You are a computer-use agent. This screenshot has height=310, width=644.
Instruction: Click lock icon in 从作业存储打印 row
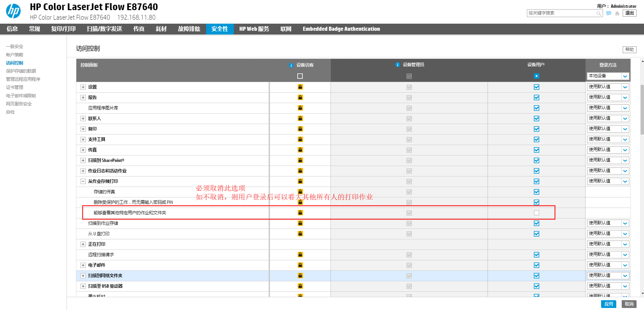[300, 181]
